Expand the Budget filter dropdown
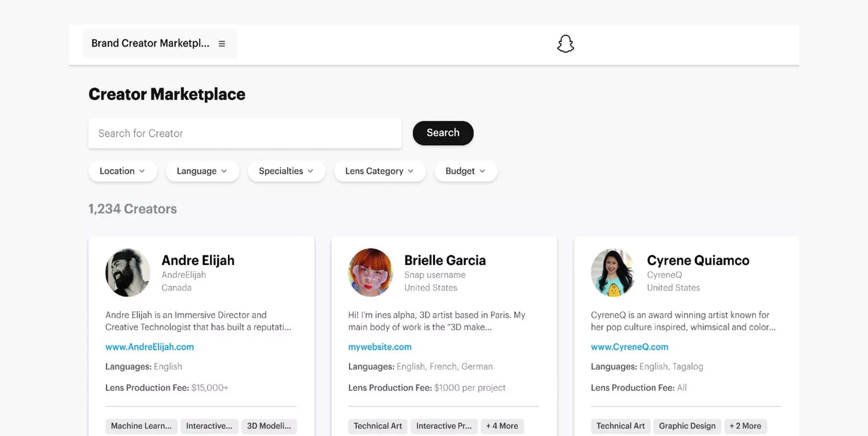This screenshot has width=868, height=436. tap(465, 171)
